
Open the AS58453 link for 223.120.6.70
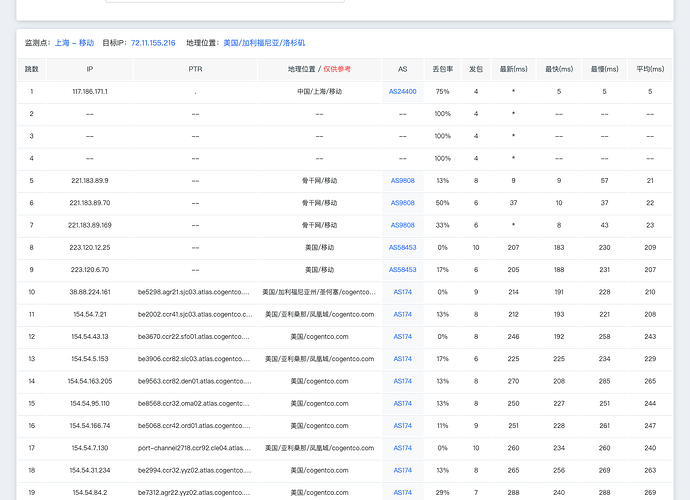[x=403, y=270]
